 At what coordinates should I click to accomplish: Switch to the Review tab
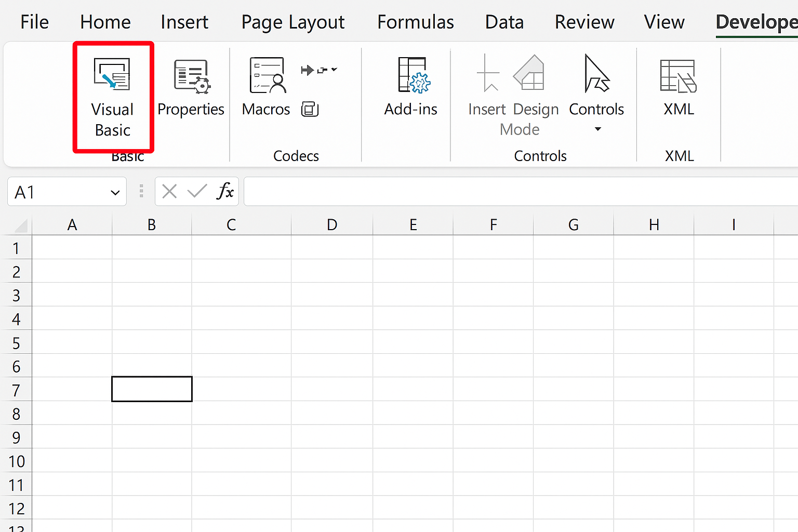[x=584, y=22]
